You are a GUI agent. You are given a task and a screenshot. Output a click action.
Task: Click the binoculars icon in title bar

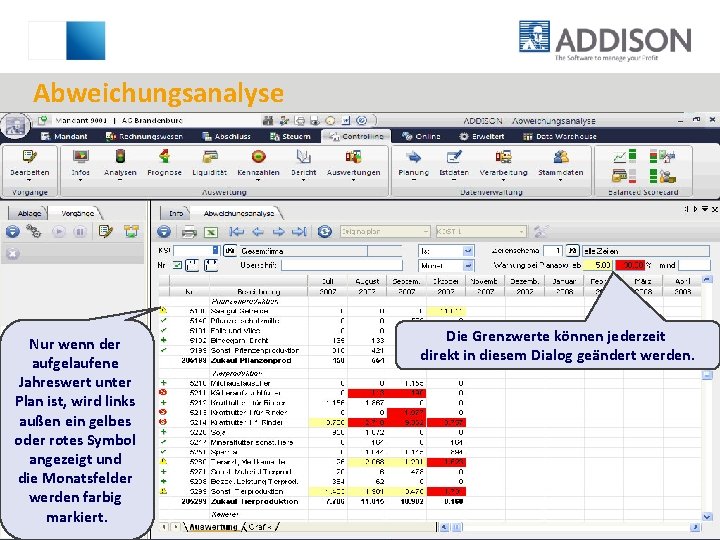coord(268,121)
